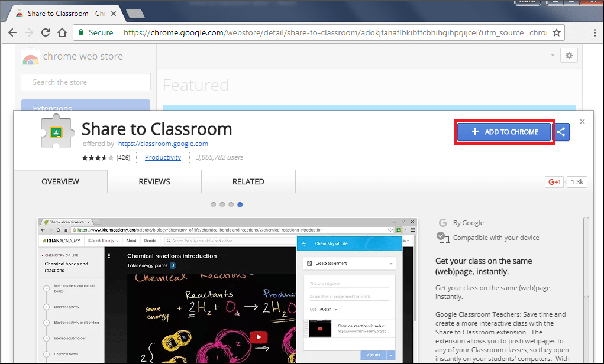604x364 pixels.
Task: Select the active blue carousel dot
Action: 240,204
